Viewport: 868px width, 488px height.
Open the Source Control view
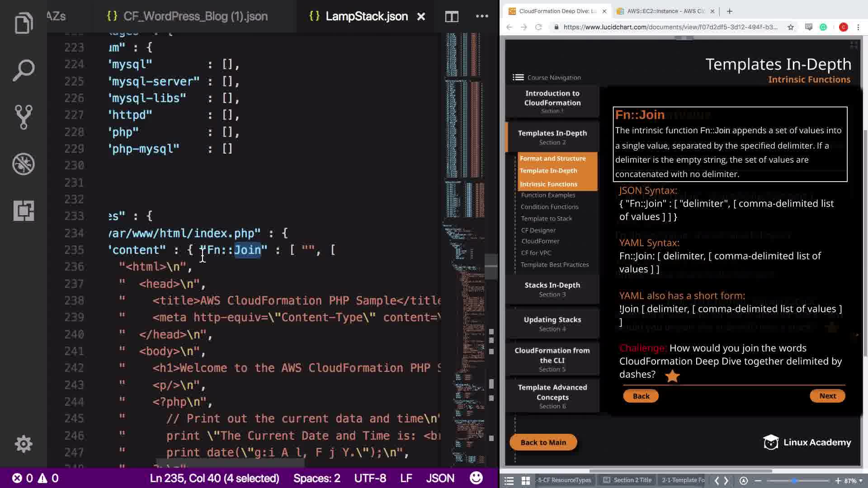(x=24, y=117)
